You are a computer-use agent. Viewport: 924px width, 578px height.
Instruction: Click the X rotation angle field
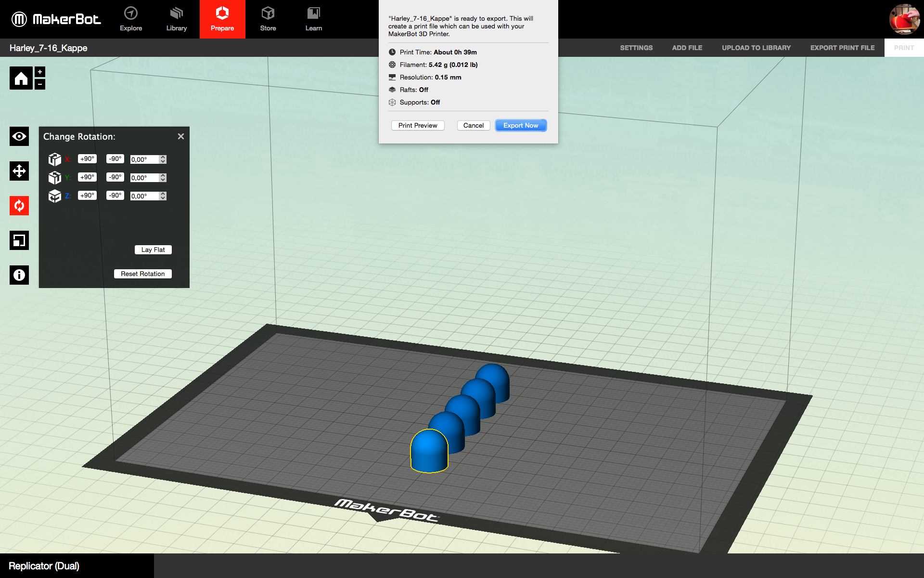pos(145,159)
